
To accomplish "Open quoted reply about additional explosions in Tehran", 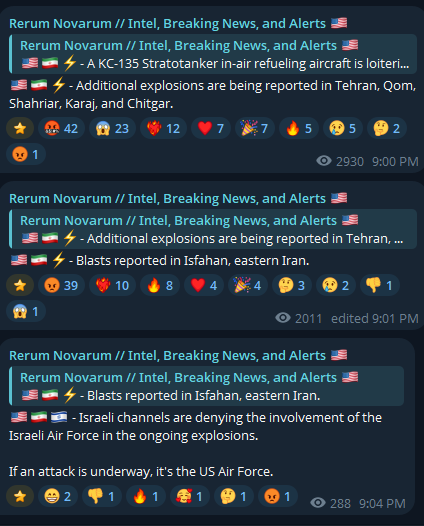I will 213,229.
